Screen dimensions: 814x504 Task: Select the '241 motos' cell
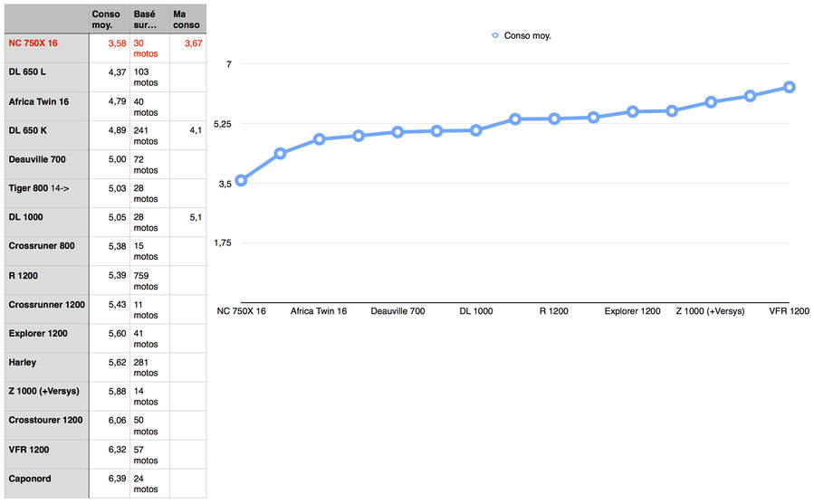coord(149,136)
